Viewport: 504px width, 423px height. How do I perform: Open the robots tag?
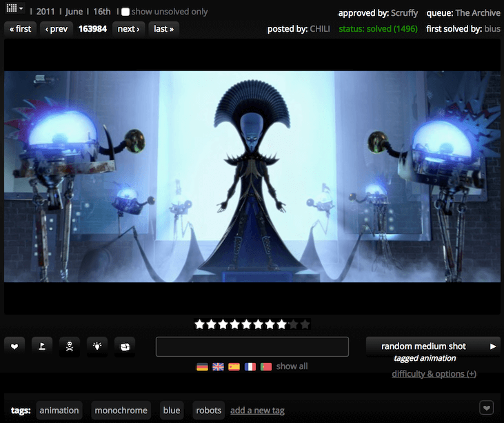[208, 410]
